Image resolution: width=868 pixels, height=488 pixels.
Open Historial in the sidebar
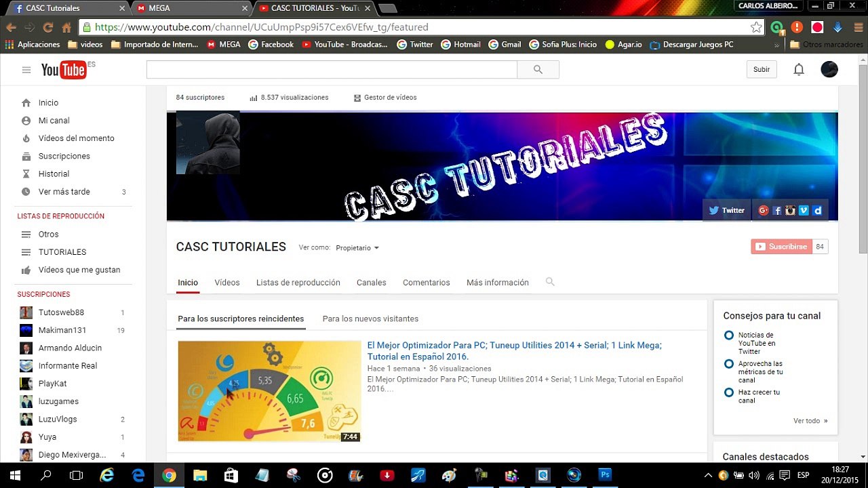54,174
